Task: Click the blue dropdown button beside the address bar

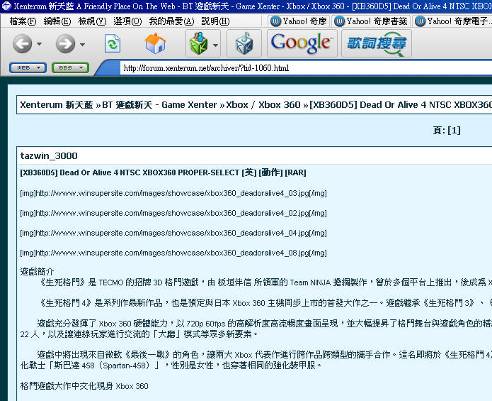Action: click(x=28, y=68)
